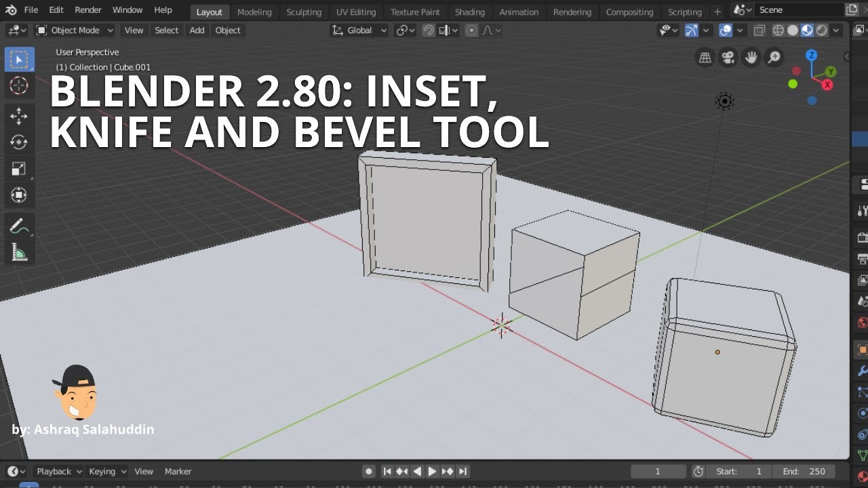Click the hand pan view icon
The height and width of the screenshot is (488, 868).
[x=751, y=58]
